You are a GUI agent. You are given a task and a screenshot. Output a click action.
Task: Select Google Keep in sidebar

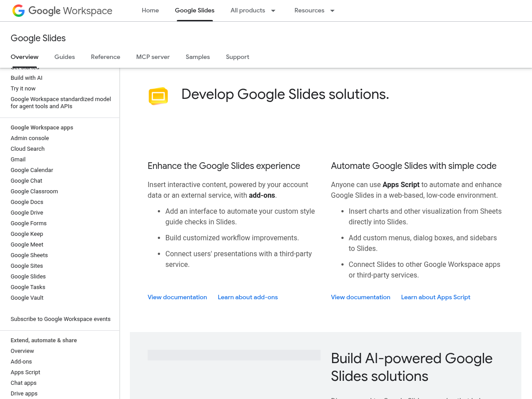(27, 234)
